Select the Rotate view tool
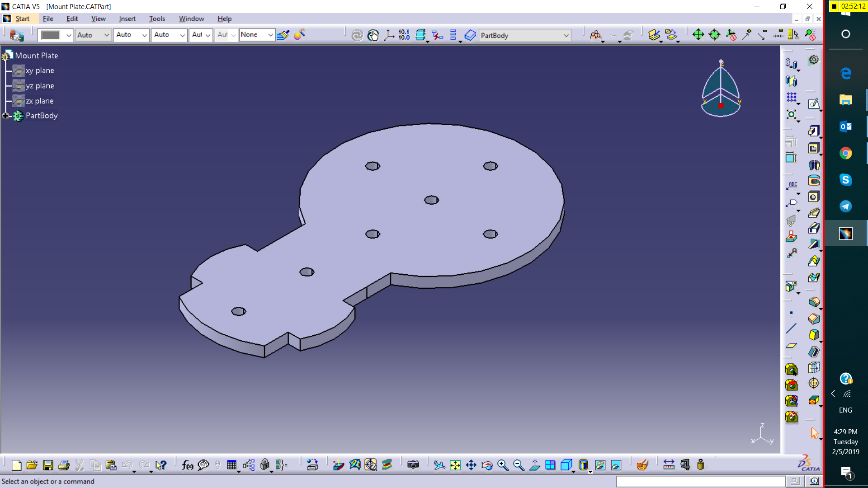Viewport: 868px width, 488px height. [x=487, y=465]
